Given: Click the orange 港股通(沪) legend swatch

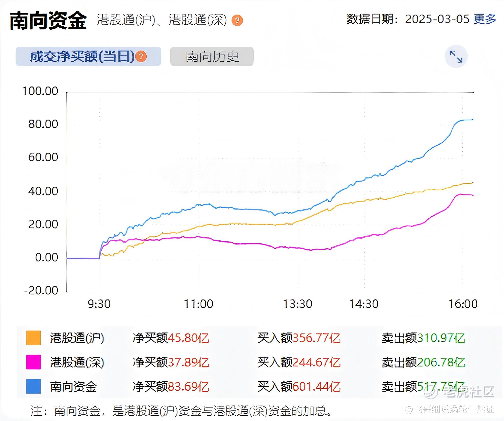Looking at the screenshot, I should 33,338.
